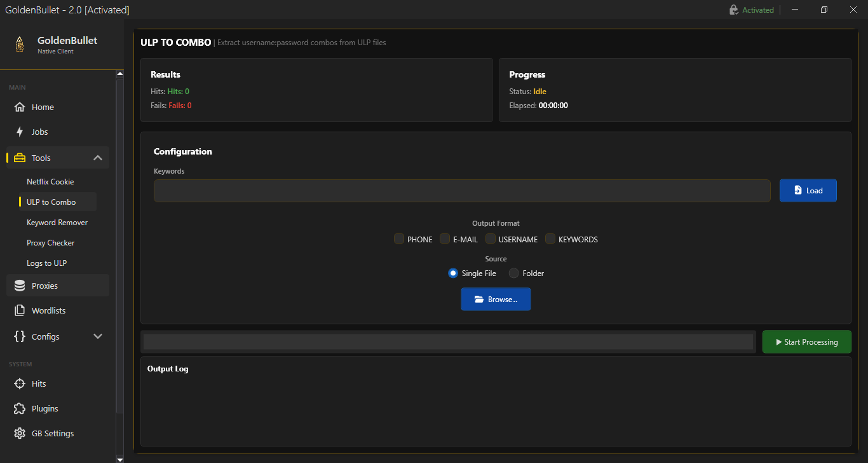Image resolution: width=868 pixels, height=463 pixels.
Task: Open the Keyword Remover tool entry
Action: click(57, 223)
